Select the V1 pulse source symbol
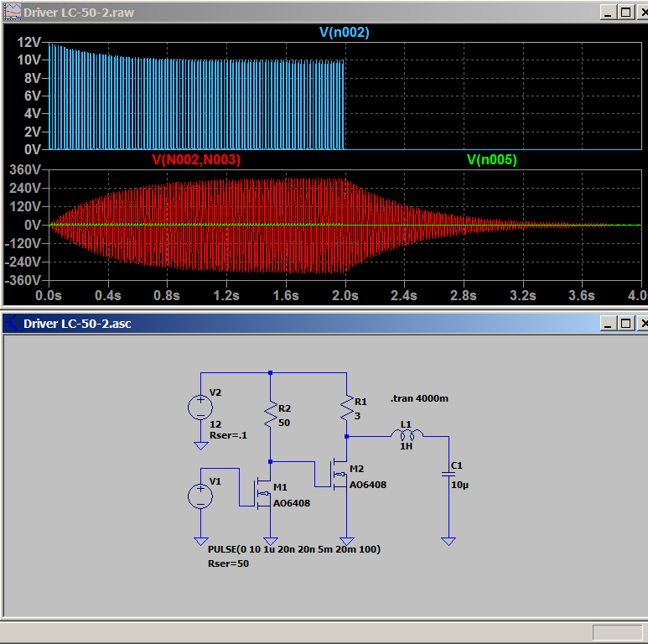Viewport: 648px width, 644px height. (x=200, y=496)
